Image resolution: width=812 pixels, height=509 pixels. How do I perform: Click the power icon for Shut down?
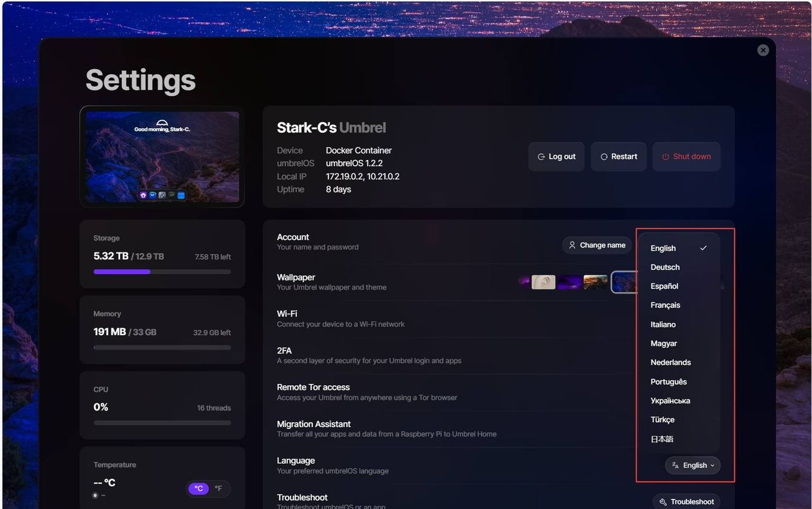665,157
